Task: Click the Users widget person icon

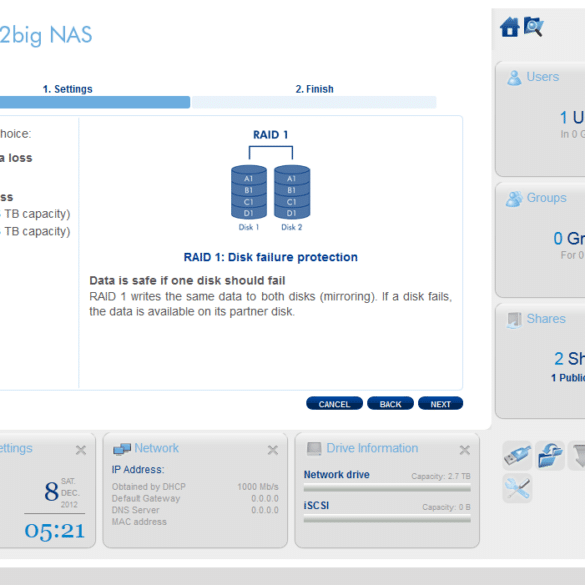Action: (514, 78)
